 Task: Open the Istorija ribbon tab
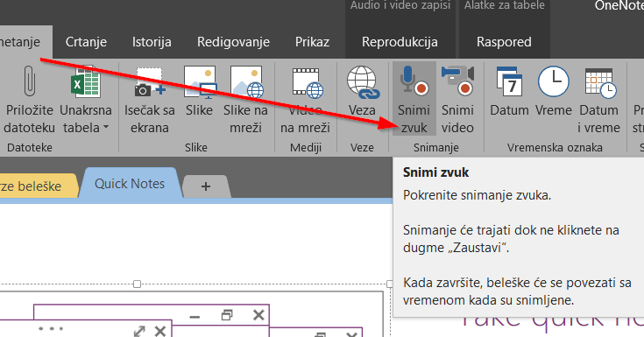(152, 42)
